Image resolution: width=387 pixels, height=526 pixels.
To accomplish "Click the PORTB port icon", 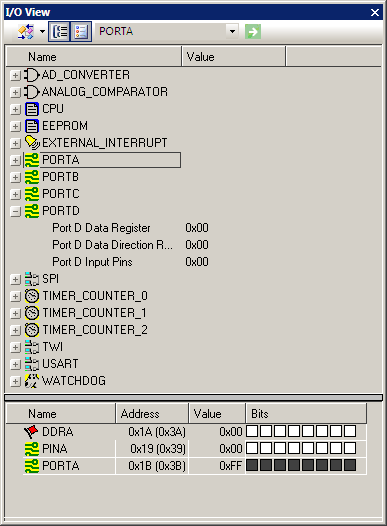I will pyautogui.click(x=32, y=177).
